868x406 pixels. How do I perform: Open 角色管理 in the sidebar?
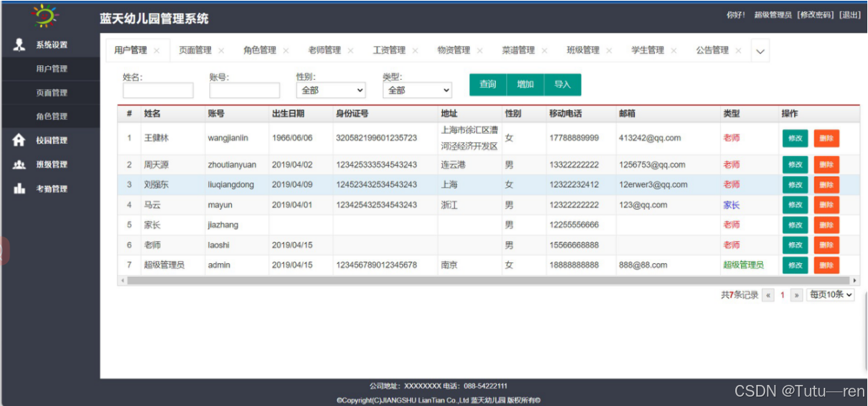point(51,116)
